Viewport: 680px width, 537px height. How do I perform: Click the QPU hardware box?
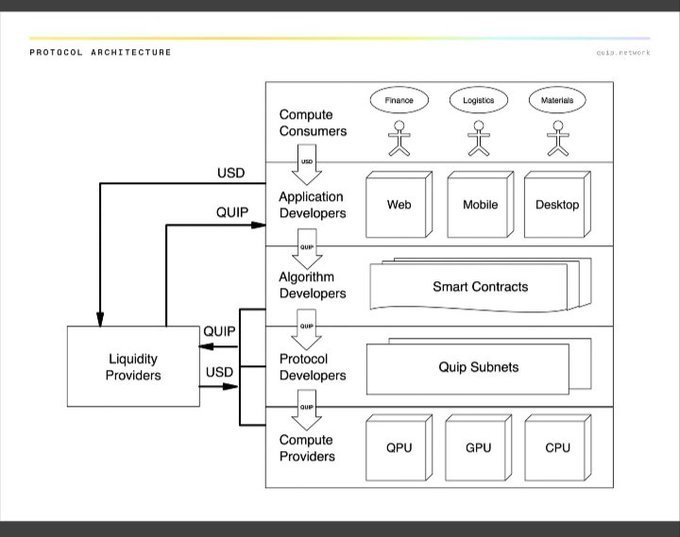399,448
